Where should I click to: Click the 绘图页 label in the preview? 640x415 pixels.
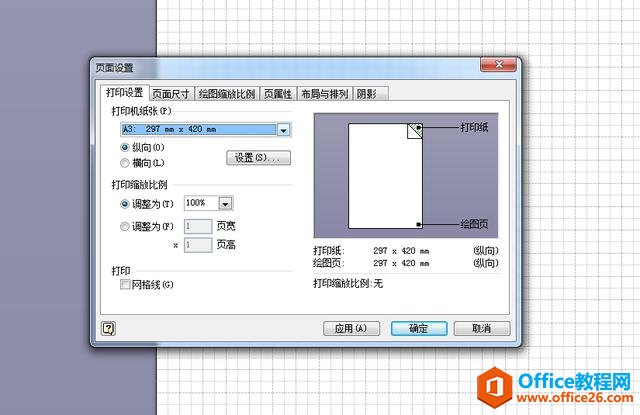click(x=474, y=224)
